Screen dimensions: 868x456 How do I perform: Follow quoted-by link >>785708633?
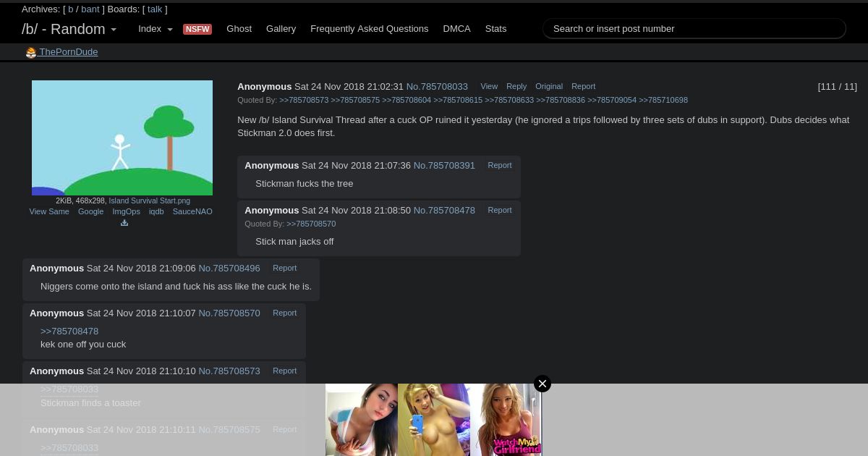[x=509, y=101]
